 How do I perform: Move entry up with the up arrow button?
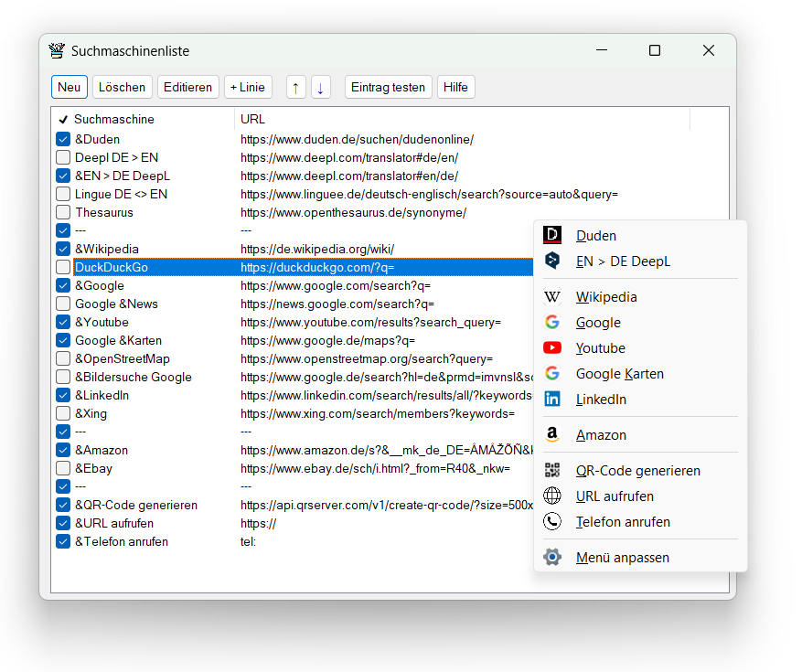(x=295, y=88)
